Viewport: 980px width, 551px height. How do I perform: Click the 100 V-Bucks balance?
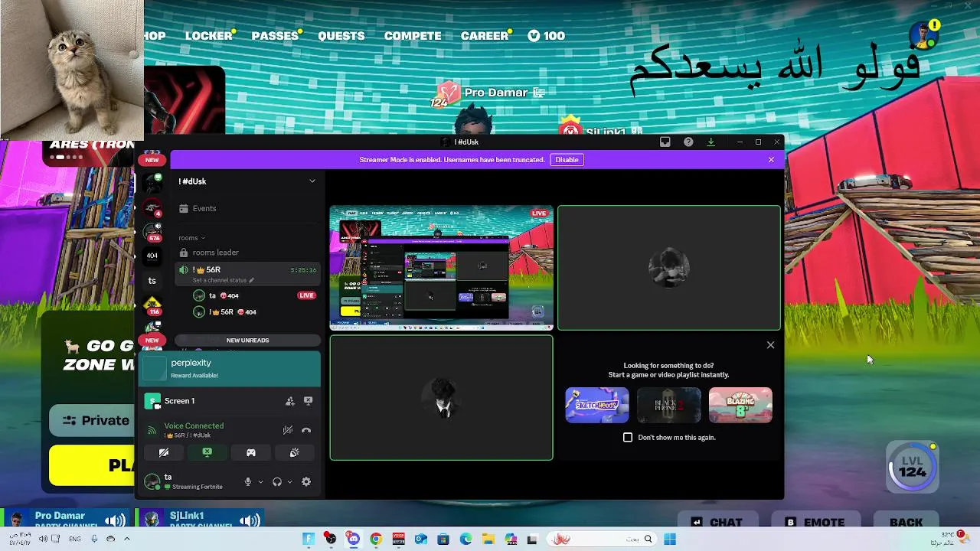click(547, 35)
